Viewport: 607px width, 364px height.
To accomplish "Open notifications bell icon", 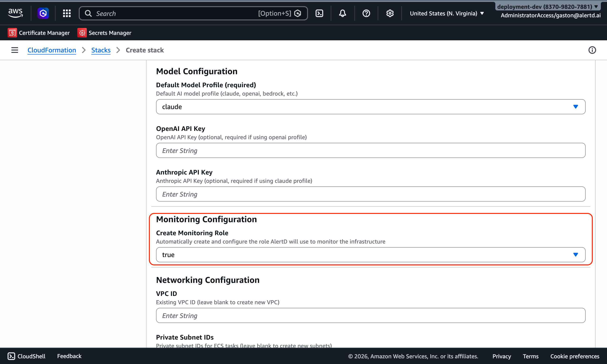I will point(343,13).
